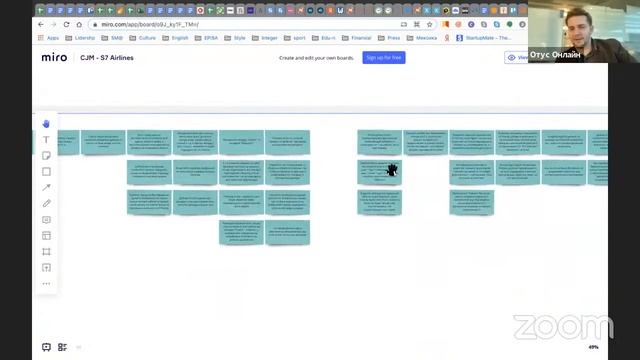The height and width of the screenshot is (360, 640).
Task: Open more tools via three dots
Action: click(x=46, y=284)
